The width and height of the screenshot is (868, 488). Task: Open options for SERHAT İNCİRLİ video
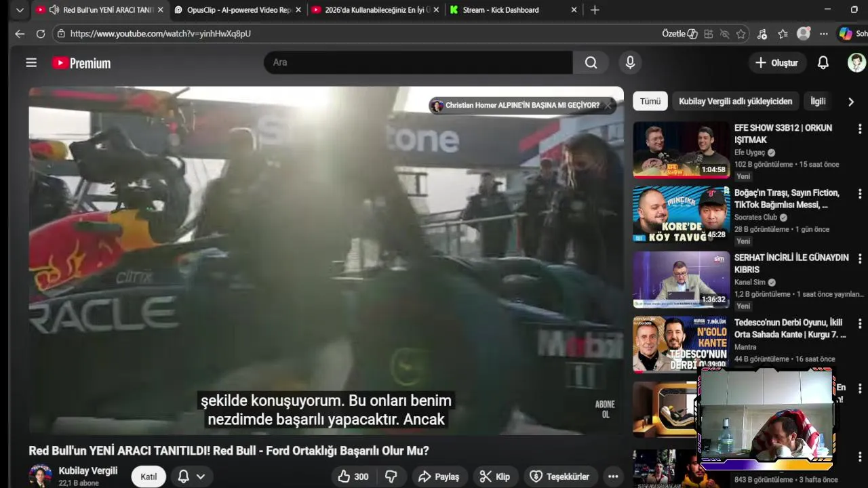coord(860,259)
